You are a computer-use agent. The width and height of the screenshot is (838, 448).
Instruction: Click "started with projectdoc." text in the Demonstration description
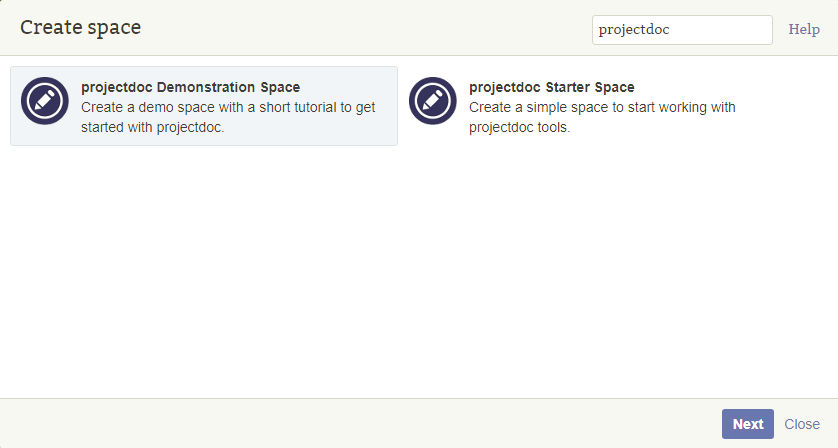153,127
